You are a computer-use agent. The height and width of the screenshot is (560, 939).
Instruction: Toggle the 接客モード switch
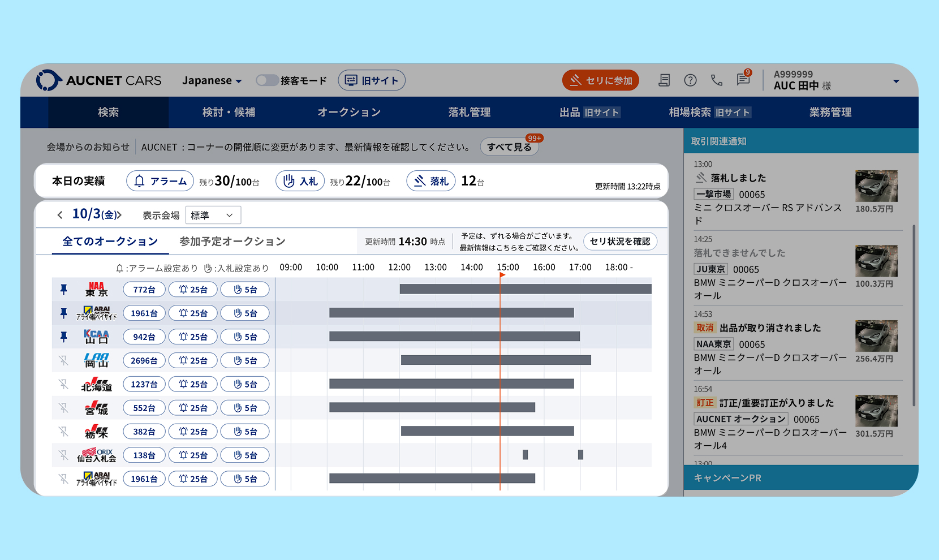point(267,80)
